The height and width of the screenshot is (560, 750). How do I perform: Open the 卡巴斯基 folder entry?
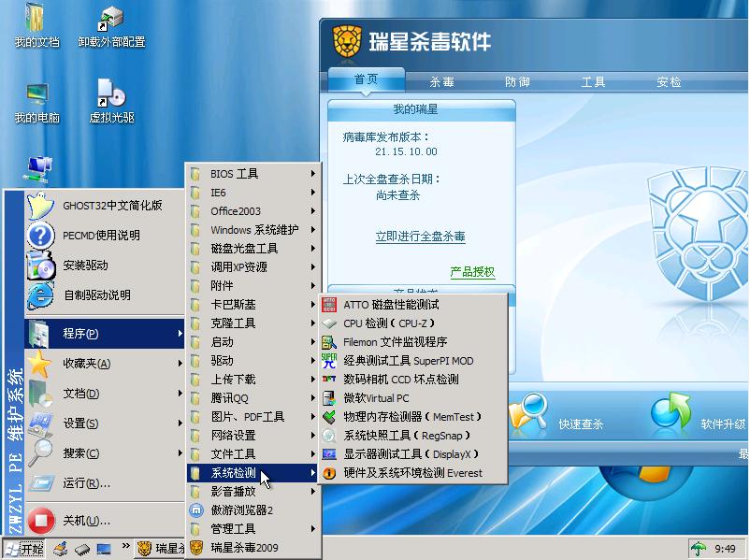coord(253,305)
